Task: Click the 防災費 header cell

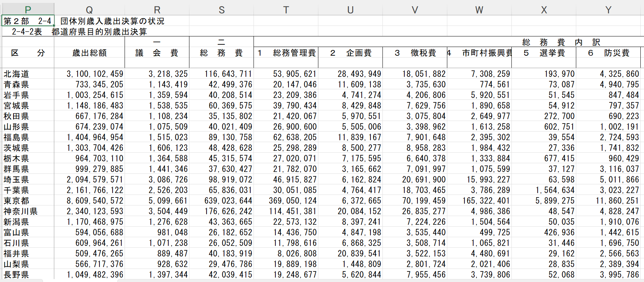Action: coord(608,53)
